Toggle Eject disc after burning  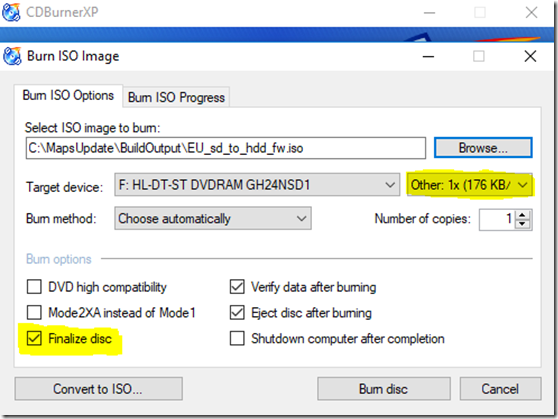click(237, 312)
